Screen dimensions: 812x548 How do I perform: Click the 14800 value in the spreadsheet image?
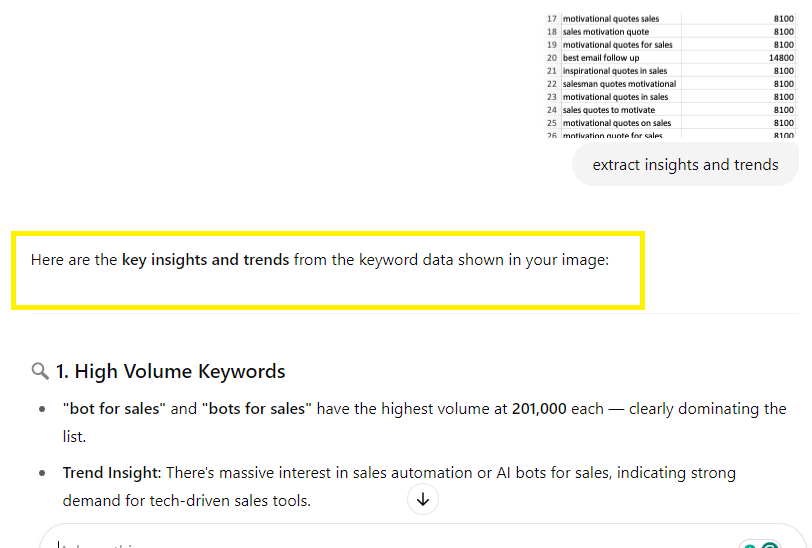pos(781,58)
